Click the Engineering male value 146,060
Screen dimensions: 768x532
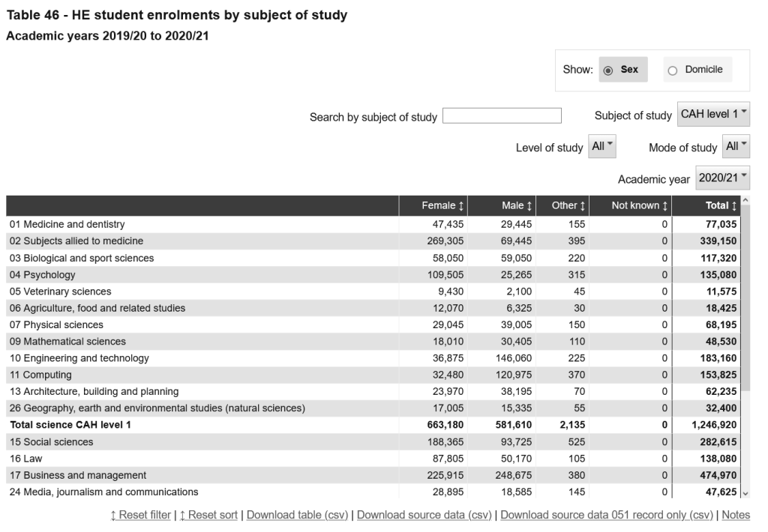[x=514, y=357]
